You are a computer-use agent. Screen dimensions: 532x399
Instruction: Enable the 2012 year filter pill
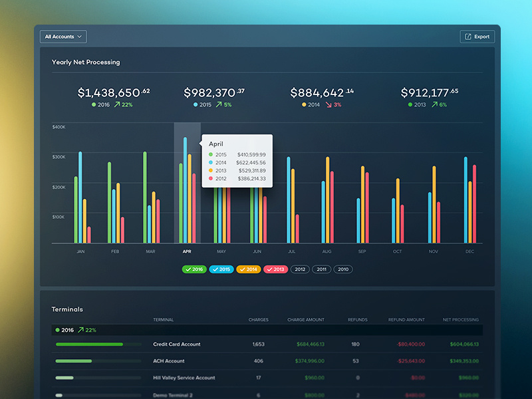click(x=300, y=269)
